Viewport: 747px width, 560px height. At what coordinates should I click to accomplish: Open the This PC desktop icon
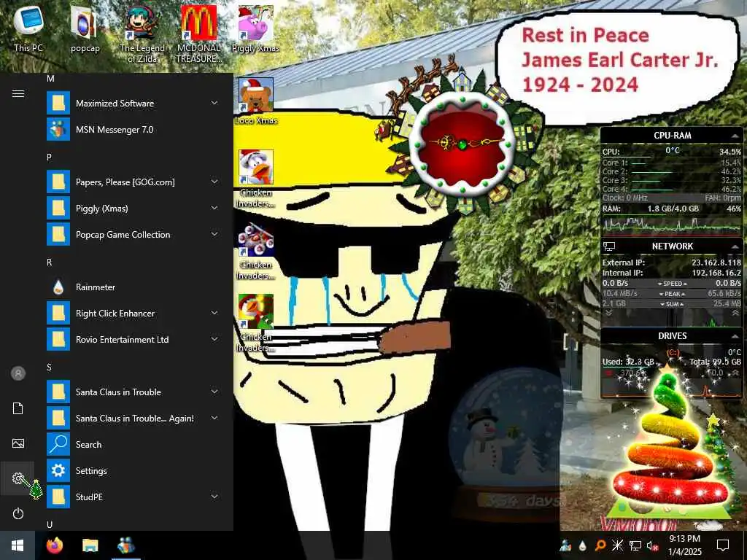coord(28,28)
